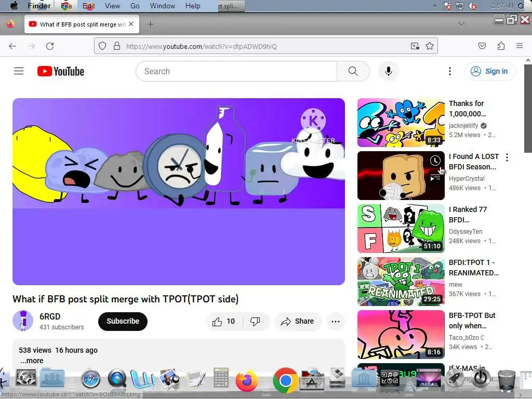Click the muted volume icon in menu bar
The width and height of the screenshot is (532, 399).
472,6
